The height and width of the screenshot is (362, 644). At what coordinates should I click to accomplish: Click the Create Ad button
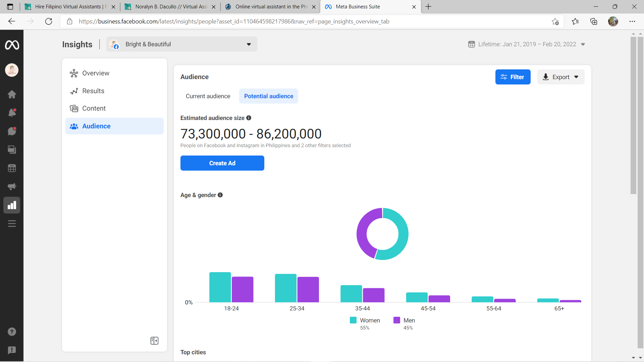222,163
